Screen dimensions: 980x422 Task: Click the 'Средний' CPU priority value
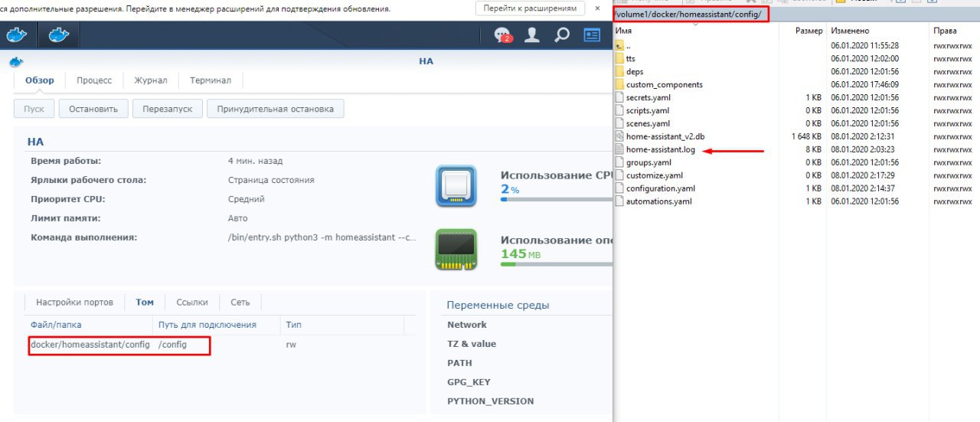247,199
